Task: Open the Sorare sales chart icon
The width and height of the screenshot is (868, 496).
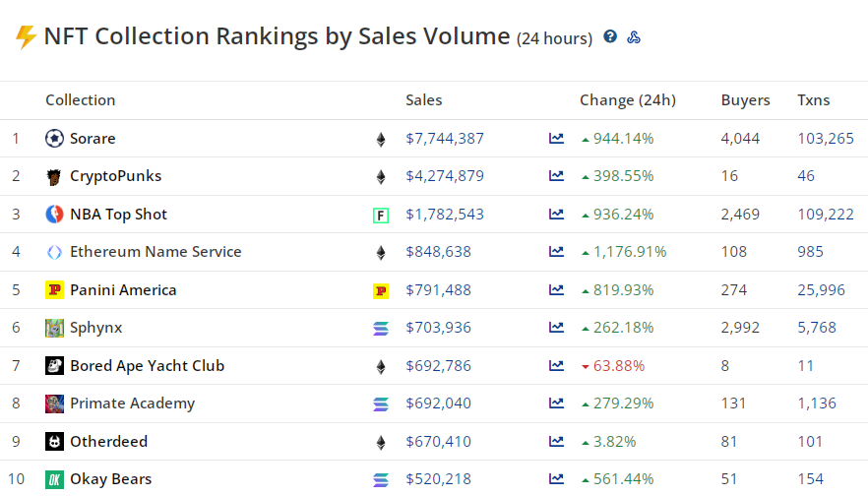Action: (556, 139)
